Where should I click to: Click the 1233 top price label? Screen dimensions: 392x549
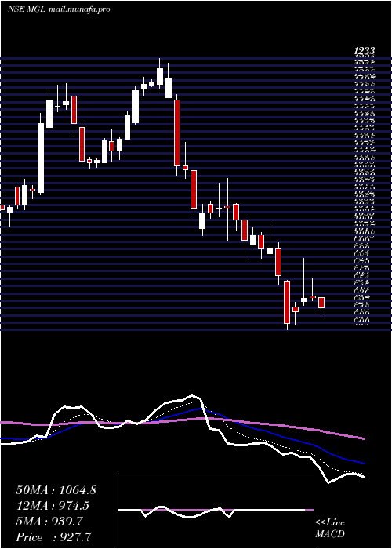365,51
